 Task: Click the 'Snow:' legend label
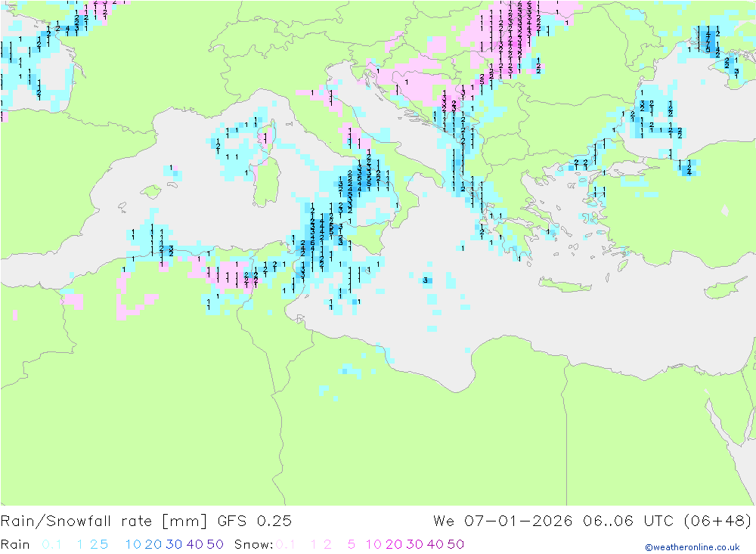[253, 544]
